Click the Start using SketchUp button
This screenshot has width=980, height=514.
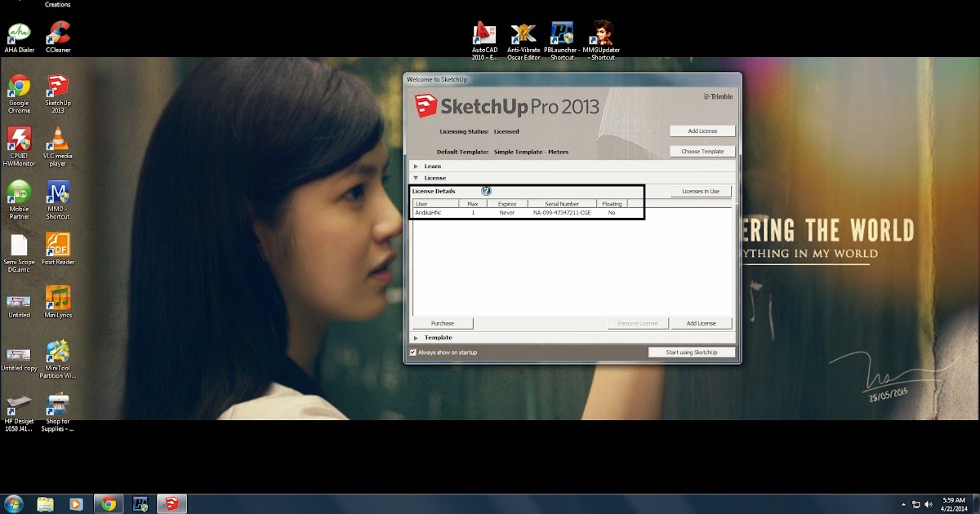[692, 352]
